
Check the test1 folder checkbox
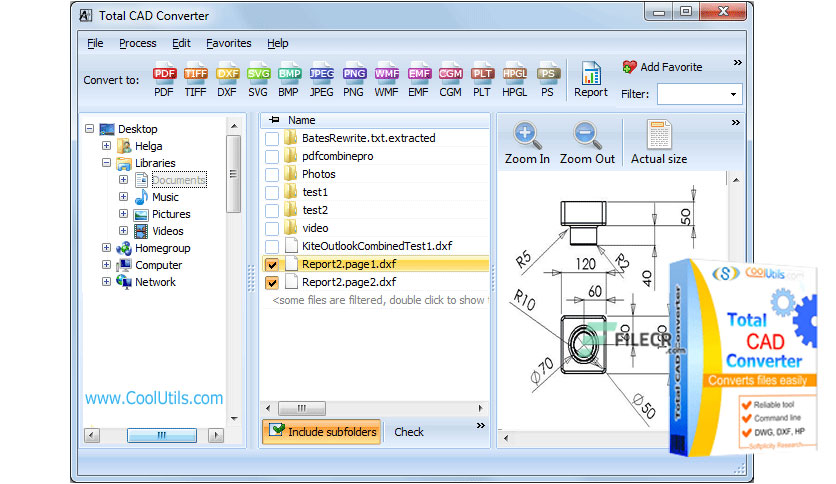(x=272, y=192)
